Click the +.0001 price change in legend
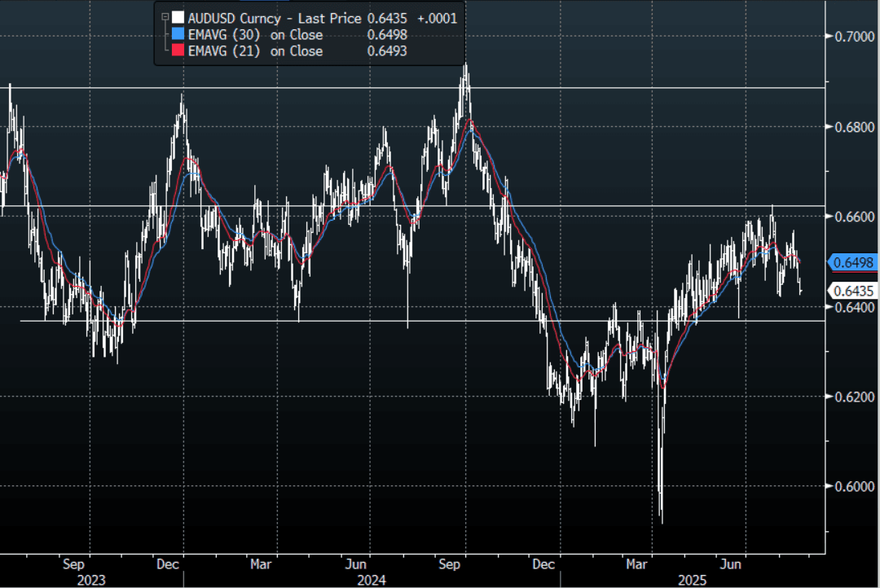Image resolution: width=880 pixels, height=588 pixels. click(x=439, y=17)
